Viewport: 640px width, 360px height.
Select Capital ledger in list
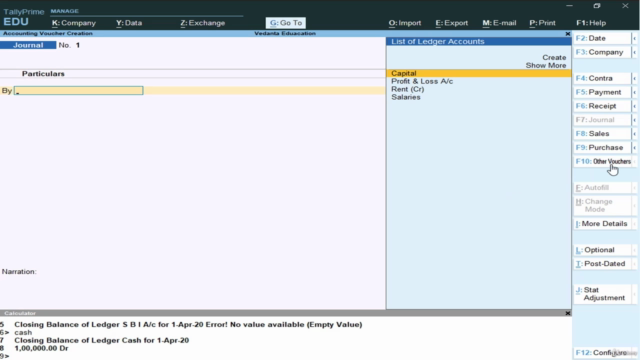(478, 73)
